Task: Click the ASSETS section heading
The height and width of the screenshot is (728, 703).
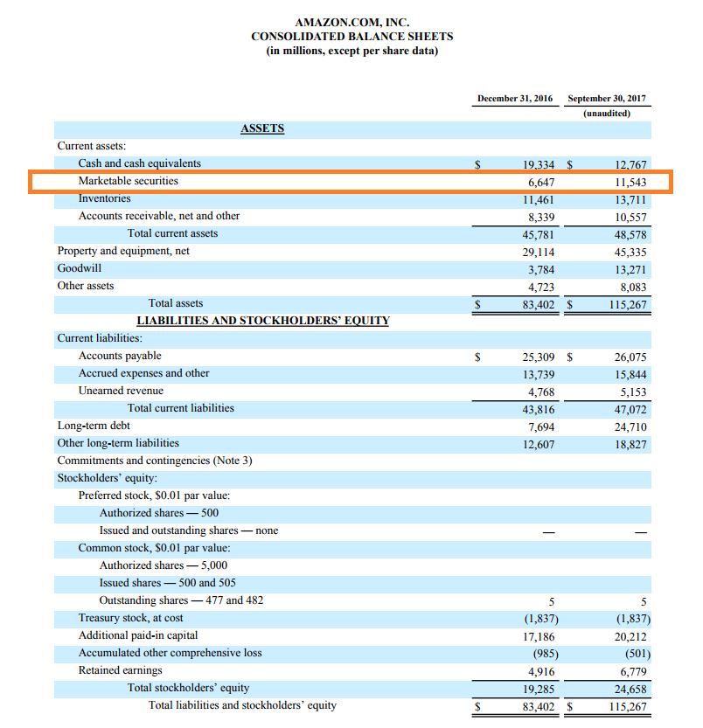Action: (262, 128)
